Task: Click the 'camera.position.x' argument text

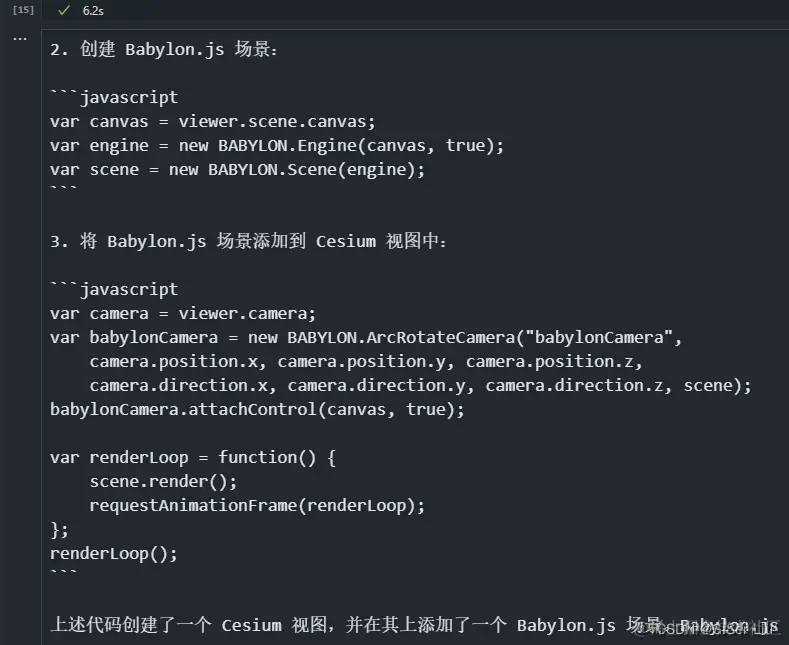Action: coord(174,362)
